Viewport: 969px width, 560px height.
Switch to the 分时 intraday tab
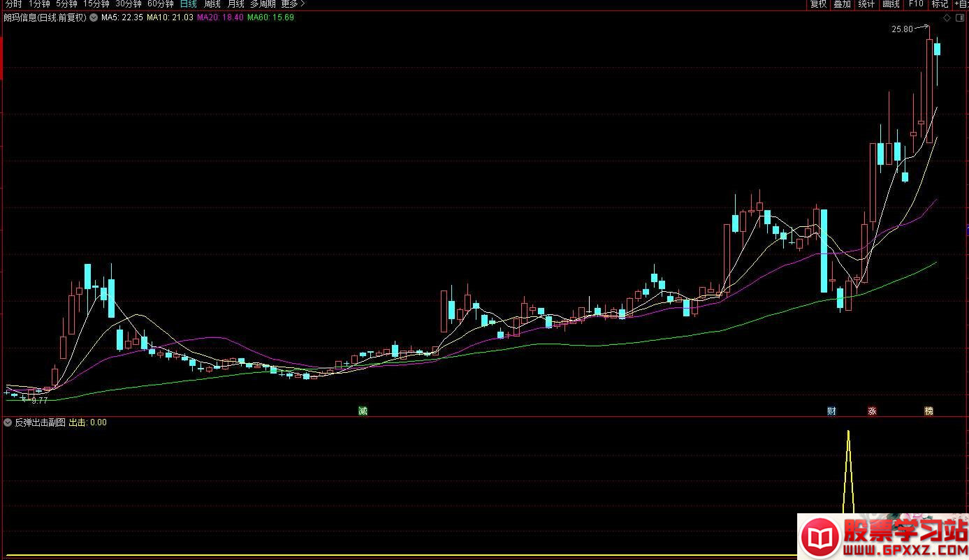coord(14,4)
